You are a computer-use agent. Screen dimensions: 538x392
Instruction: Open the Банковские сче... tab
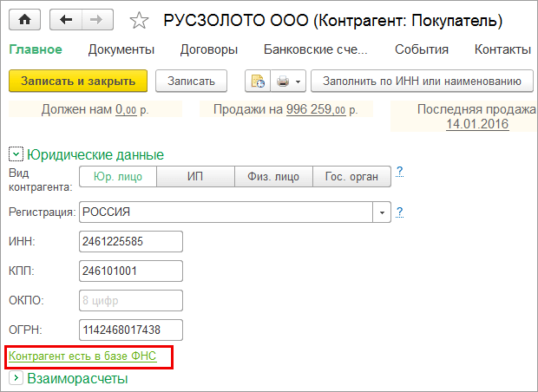[315, 49]
